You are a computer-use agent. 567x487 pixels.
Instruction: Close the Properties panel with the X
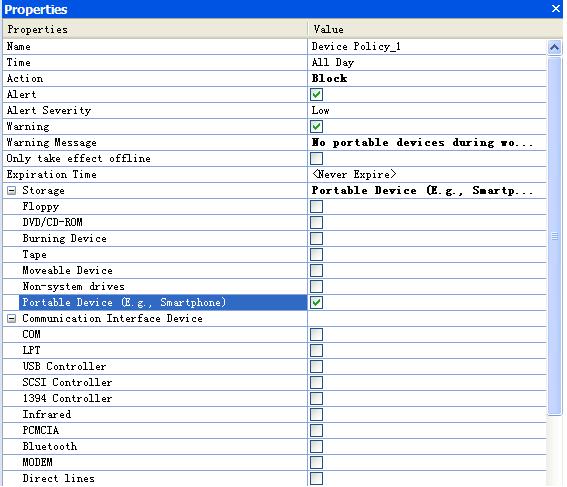pos(556,8)
